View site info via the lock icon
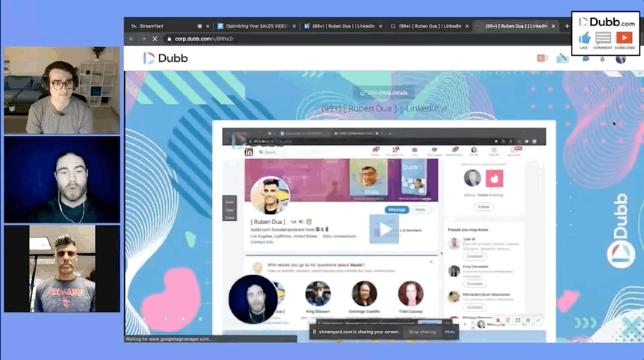 [169, 39]
